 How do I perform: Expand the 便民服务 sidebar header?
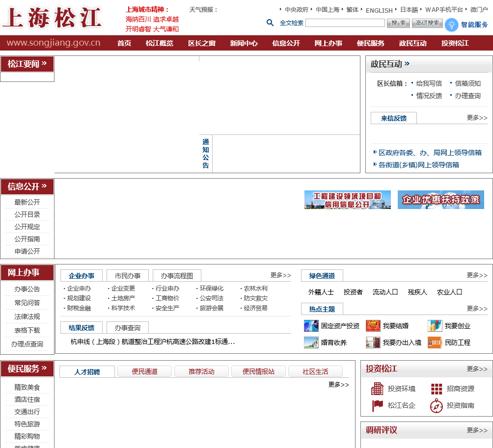[x=27, y=369]
